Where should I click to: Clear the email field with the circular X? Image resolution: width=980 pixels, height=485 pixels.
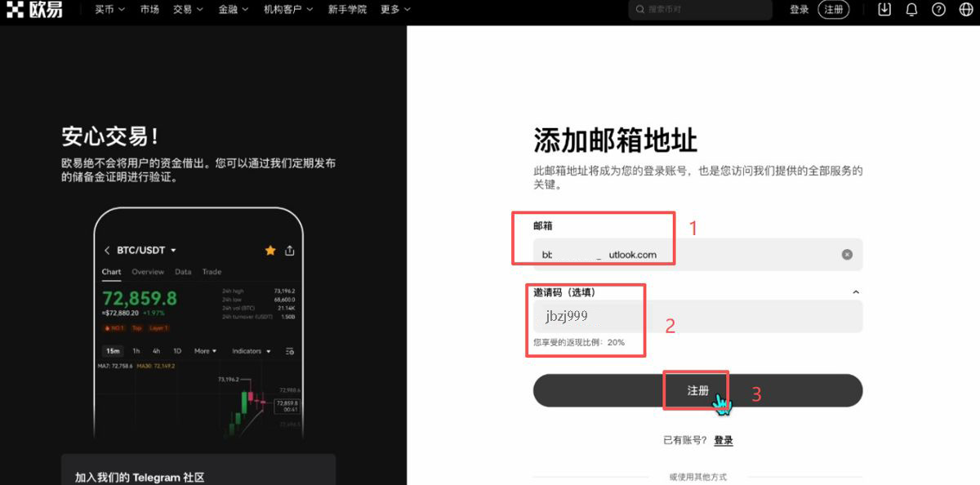tap(846, 254)
